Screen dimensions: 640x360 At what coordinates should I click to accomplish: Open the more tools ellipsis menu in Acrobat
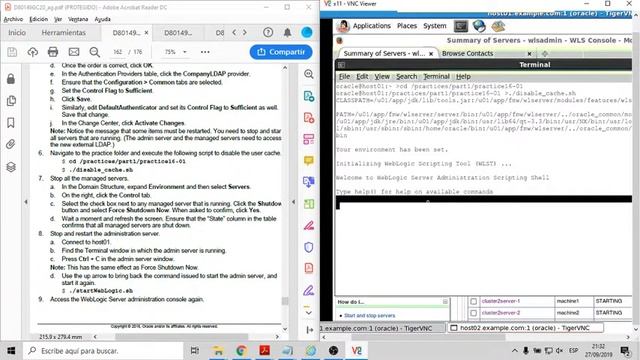tap(205, 52)
